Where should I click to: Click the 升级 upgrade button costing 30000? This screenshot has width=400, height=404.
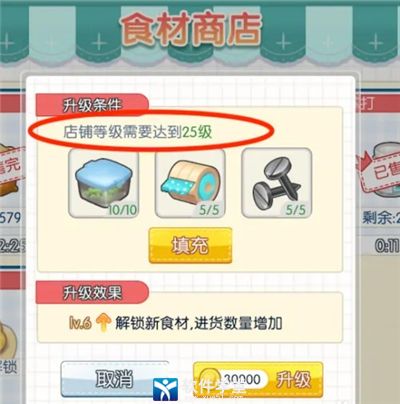pyautogui.click(x=258, y=379)
